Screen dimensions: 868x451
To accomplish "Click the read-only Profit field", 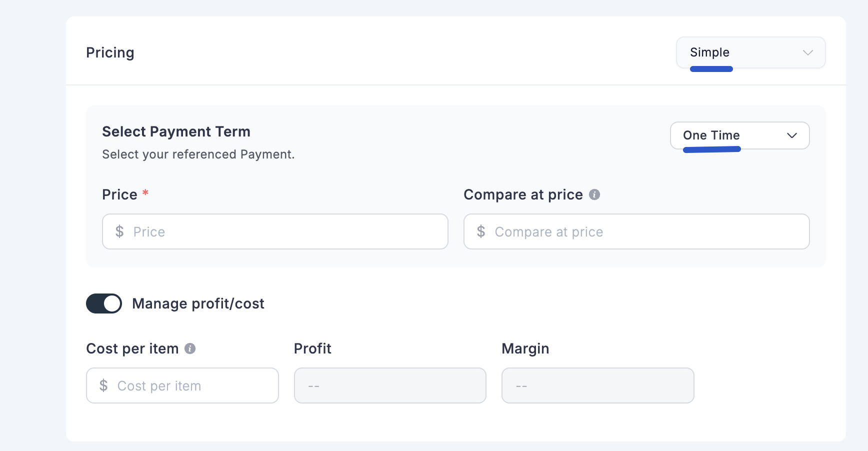I will [390, 385].
